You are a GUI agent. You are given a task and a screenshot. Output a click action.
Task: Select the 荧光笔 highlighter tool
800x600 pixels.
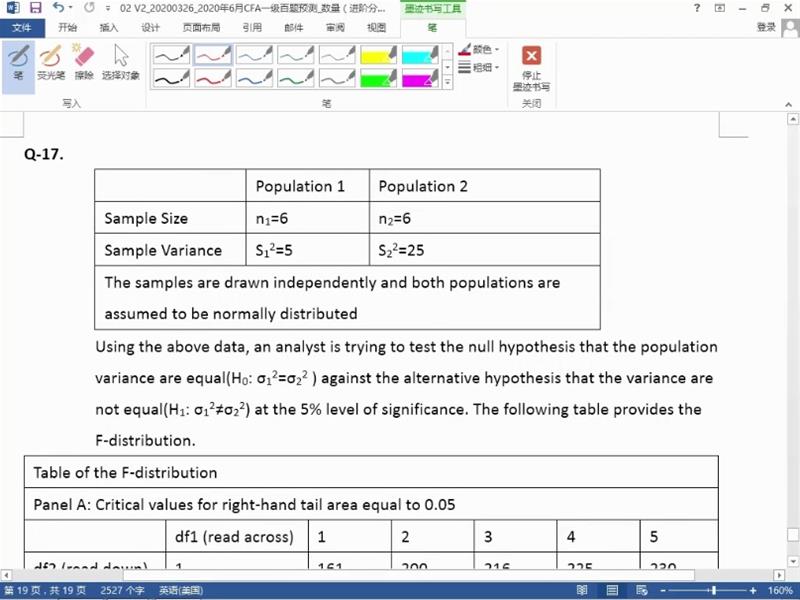point(51,63)
